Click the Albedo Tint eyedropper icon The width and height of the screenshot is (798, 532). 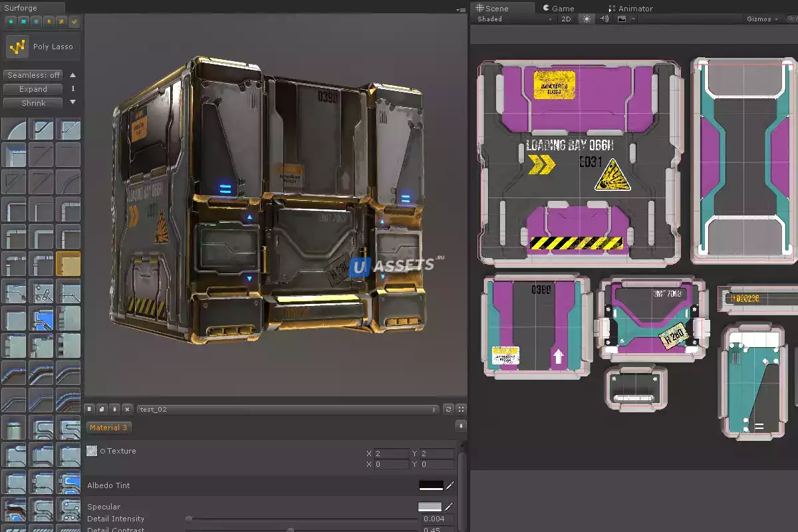(x=450, y=485)
